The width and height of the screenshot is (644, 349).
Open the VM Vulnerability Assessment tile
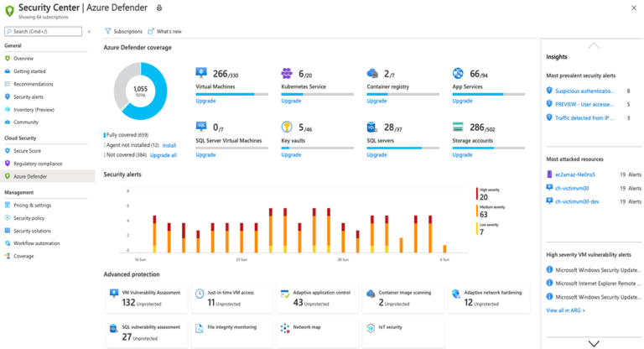coord(147,298)
